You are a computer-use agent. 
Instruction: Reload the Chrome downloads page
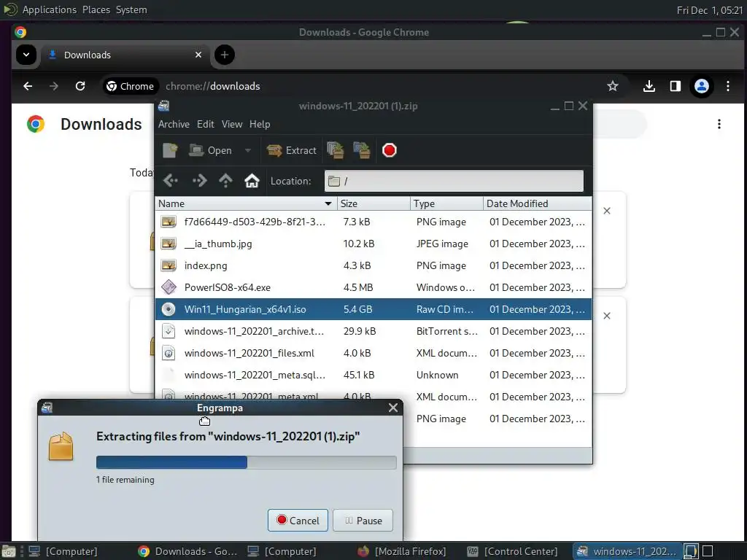pos(80,86)
